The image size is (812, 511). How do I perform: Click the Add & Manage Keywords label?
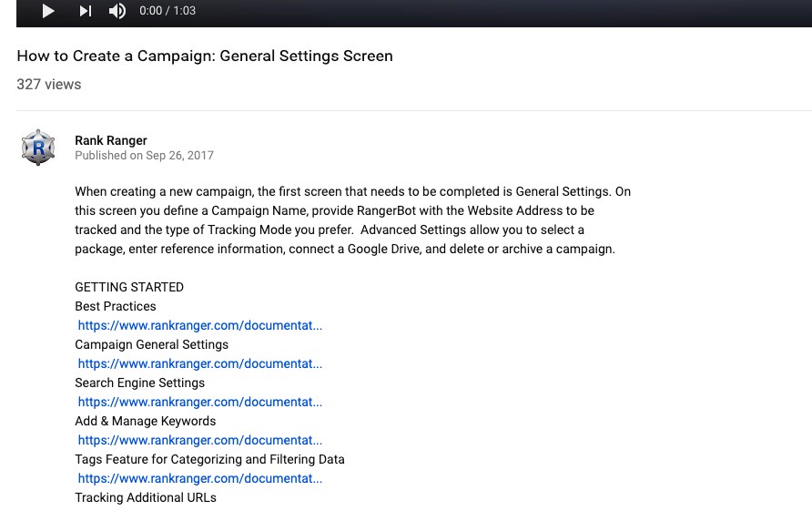[x=145, y=421]
